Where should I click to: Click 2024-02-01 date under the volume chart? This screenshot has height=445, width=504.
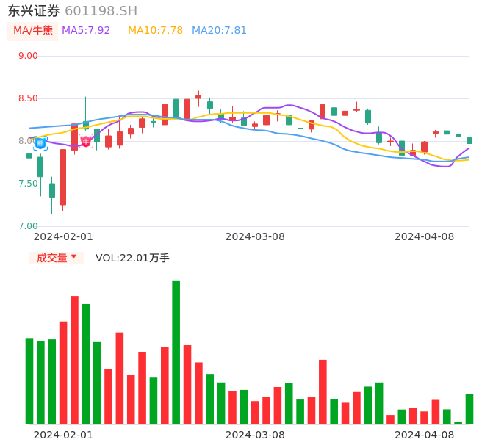click(x=63, y=435)
